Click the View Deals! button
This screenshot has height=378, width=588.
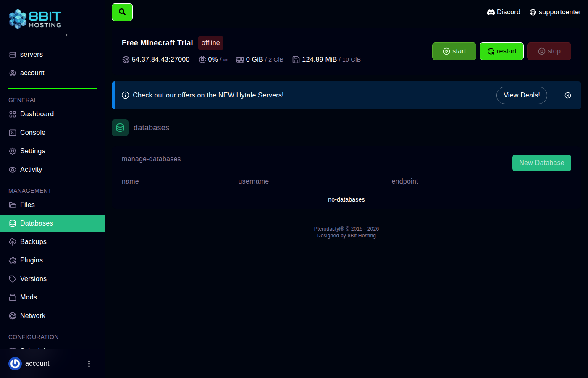point(522,95)
